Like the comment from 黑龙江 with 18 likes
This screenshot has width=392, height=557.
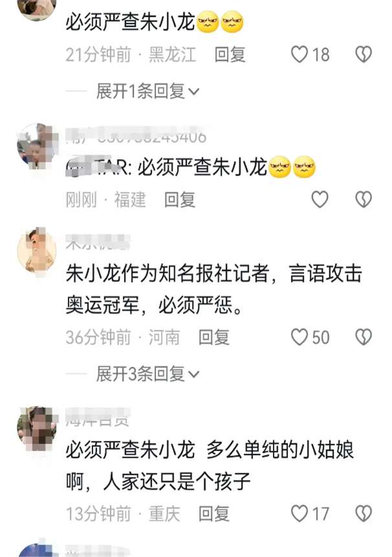tap(299, 54)
